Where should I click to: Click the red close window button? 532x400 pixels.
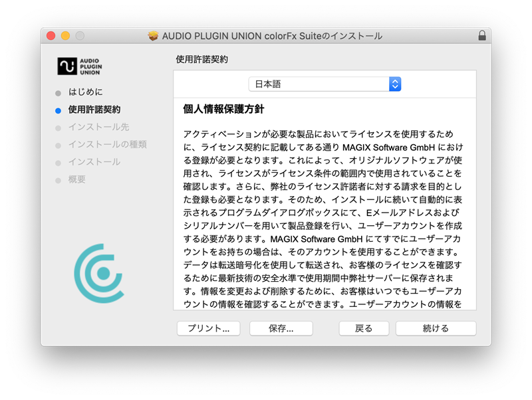[51, 36]
